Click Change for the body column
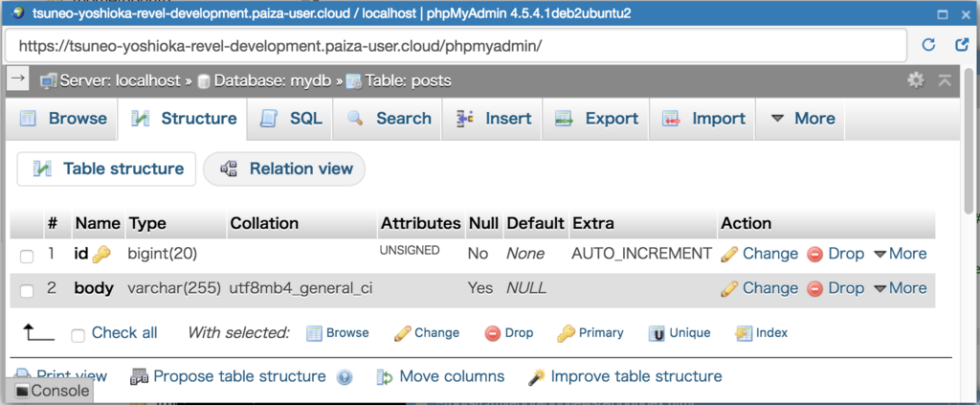This screenshot has height=405, width=980. pos(759,288)
